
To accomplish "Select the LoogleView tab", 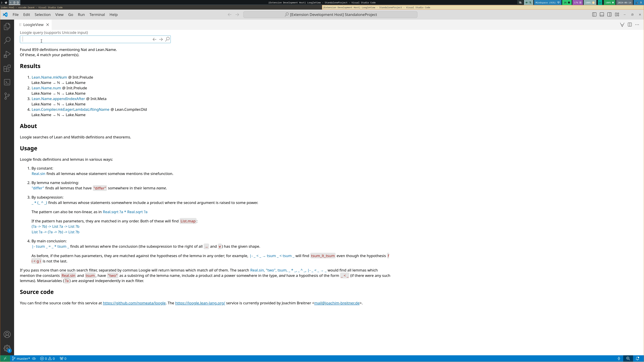I will point(33,25).
